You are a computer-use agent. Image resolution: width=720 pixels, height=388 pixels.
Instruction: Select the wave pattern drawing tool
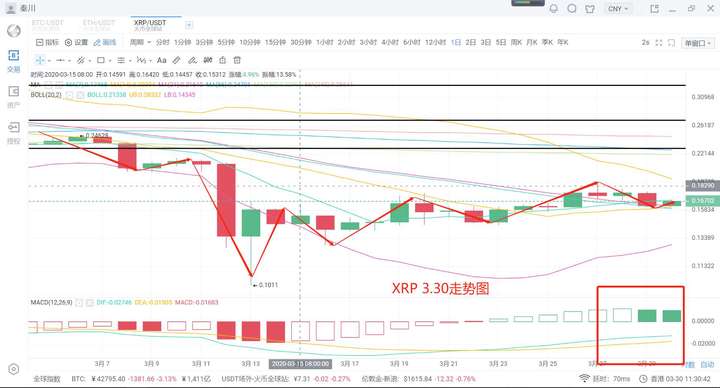tap(141, 60)
